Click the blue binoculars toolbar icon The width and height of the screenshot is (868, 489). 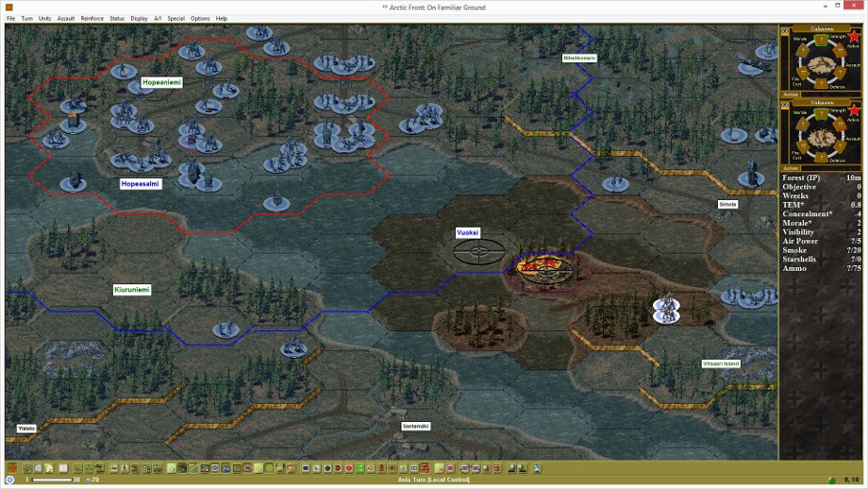[x=225, y=468]
